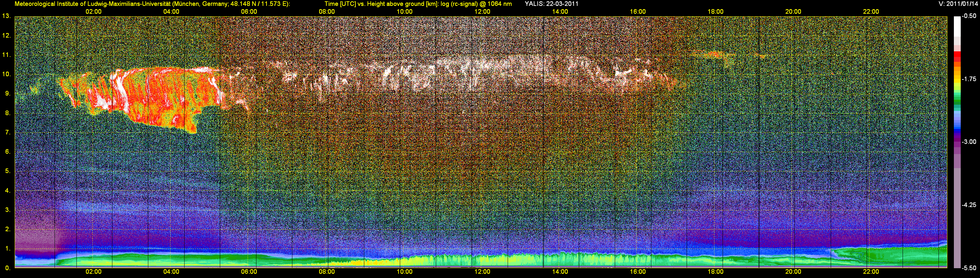The width and height of the screenshot is (980, 278).
Task: Click the 02:00 label on the top time axis
Action: [x=93, y=12]
